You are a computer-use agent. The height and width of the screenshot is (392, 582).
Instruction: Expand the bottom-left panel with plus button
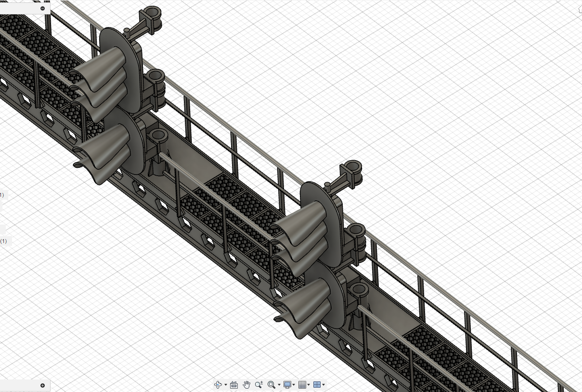point(42,385)
